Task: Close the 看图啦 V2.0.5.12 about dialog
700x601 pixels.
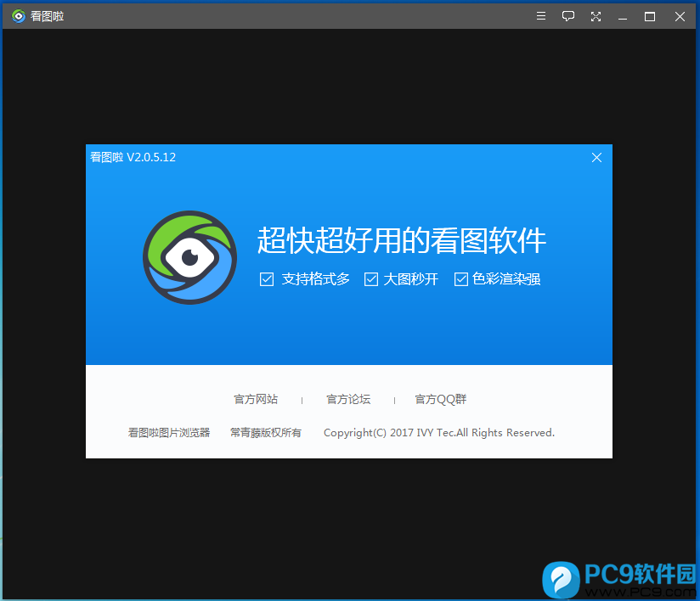Action: (596, 158)
